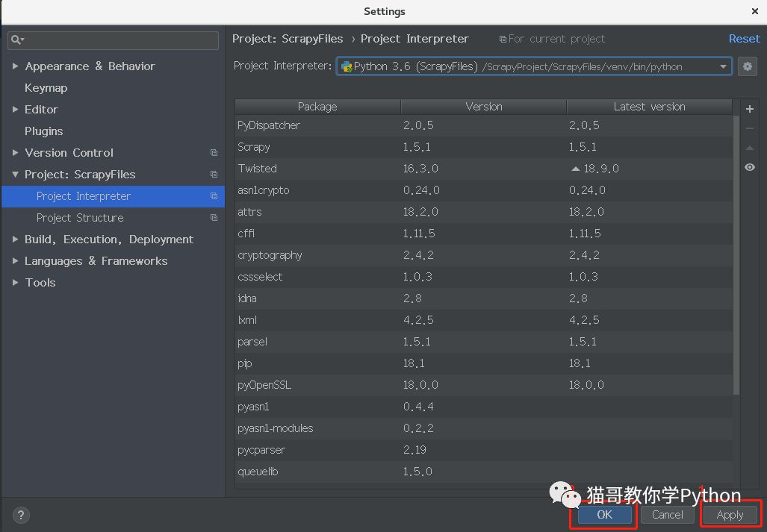Collapse the Project: ScrapyFiles section

click(15, 175)
